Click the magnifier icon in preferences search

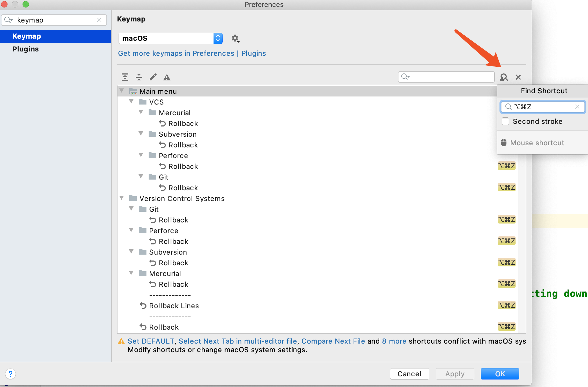8,20
